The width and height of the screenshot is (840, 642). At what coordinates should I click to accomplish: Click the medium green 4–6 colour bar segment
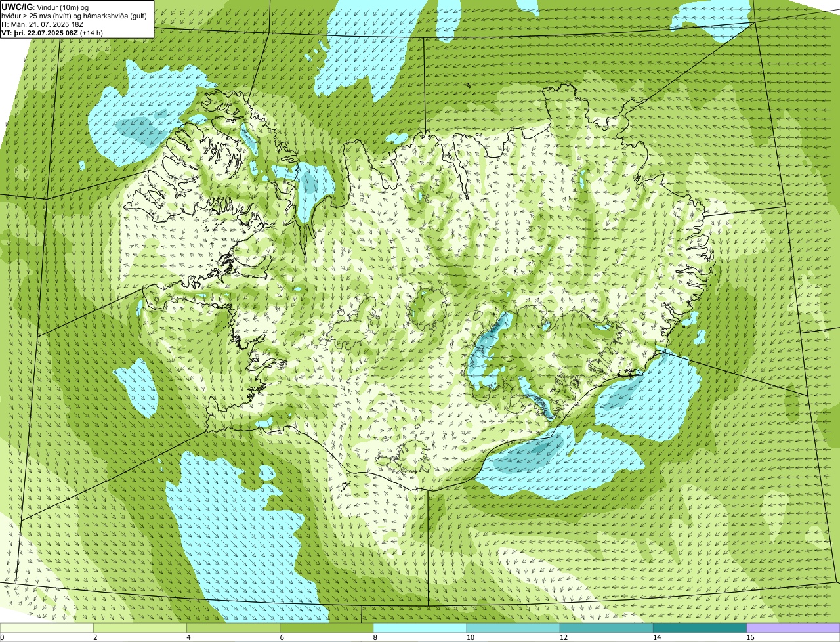point(233,628)
